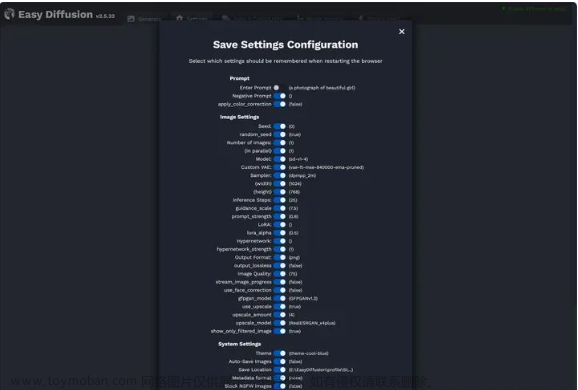Click the Stable Diffusion ready status indicator
578x390 pixels.
click(x=533, y=8)
